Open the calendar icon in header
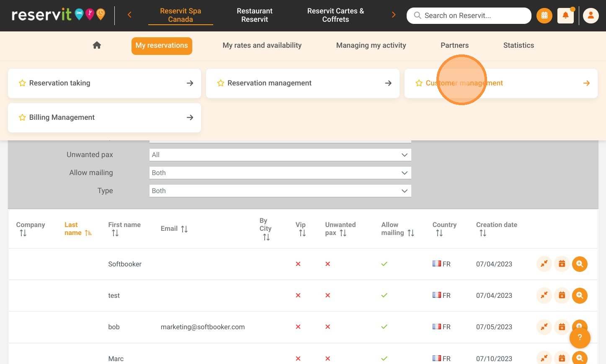 coord(544,15)
